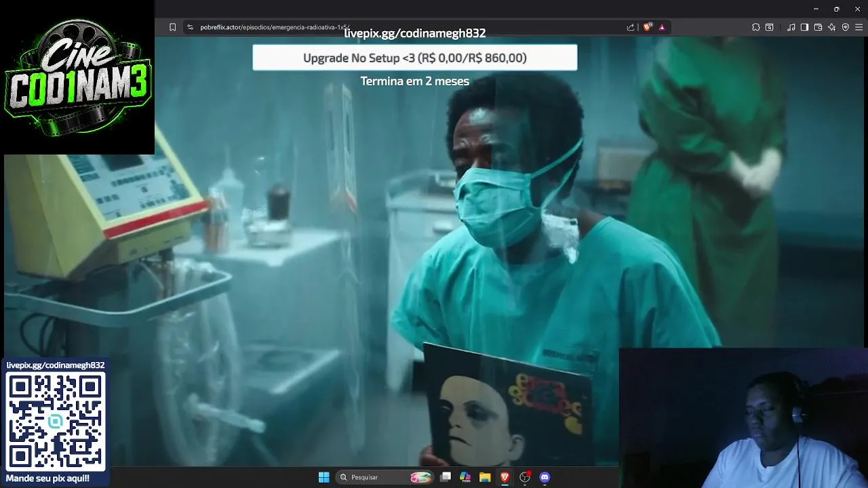Open the Windows Start menu
The height and width of the screenshot is (488, 868).
click(324, 477)
